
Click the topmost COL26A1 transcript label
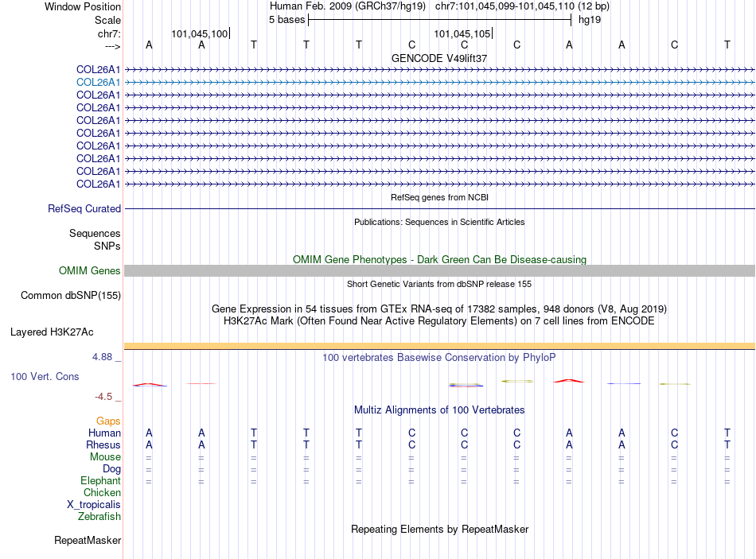[99, 69]
